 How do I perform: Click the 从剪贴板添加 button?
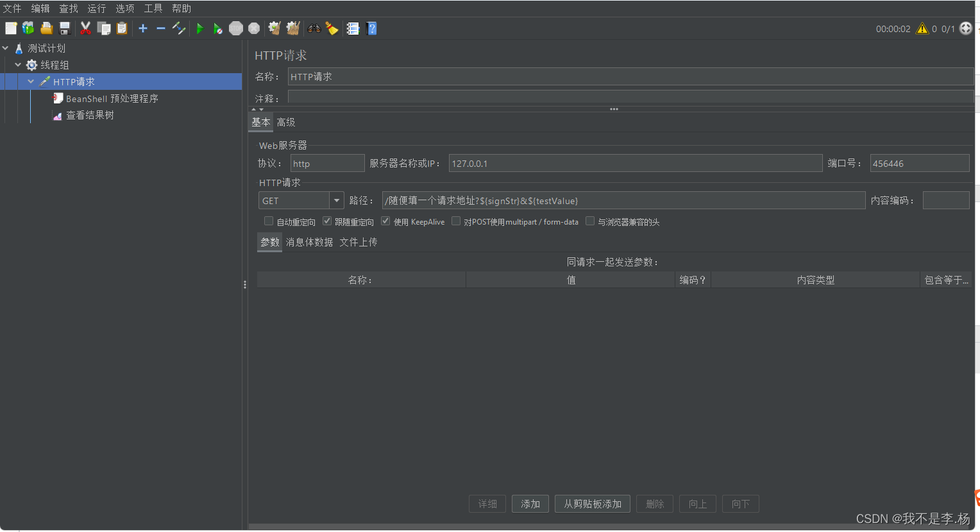click(593, 504)
